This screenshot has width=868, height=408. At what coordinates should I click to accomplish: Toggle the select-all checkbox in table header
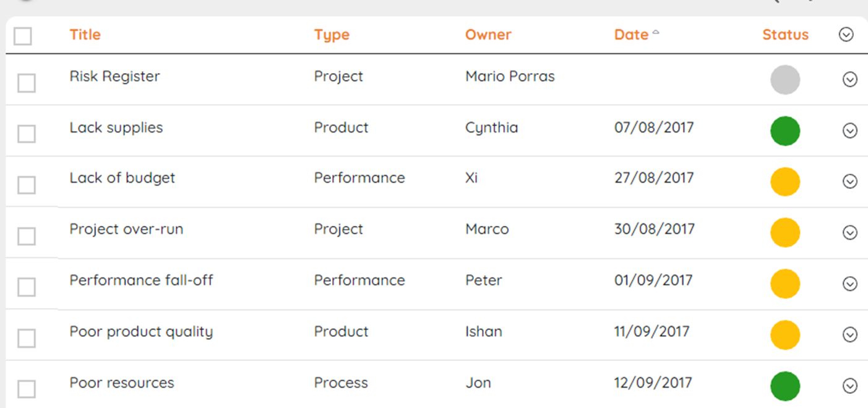[23, 36]
